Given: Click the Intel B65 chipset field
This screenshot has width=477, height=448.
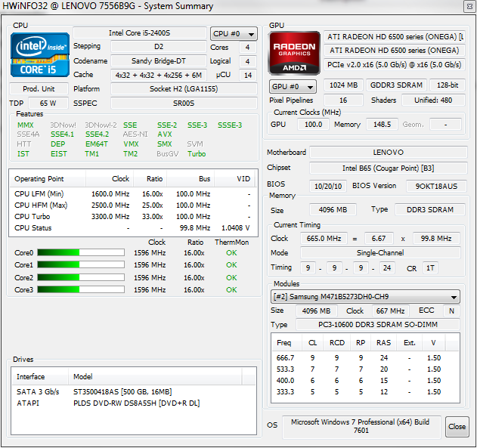Looking at the screenshot, I should coord(388,168).
